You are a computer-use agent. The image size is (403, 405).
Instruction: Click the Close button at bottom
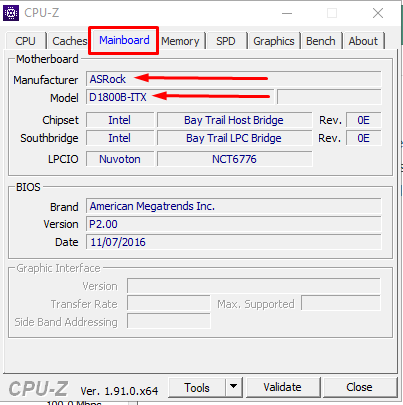coord(359,387)
